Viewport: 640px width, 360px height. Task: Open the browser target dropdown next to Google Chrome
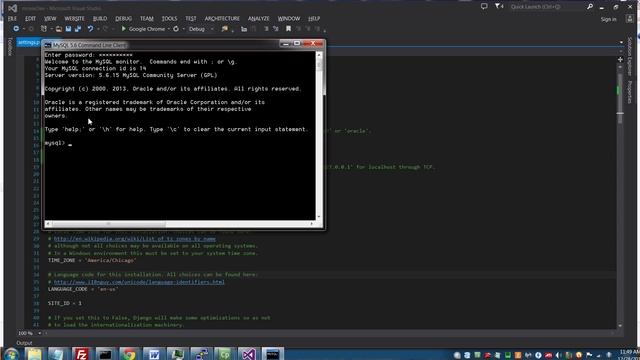pyautogui.click(x=169, y=29)
